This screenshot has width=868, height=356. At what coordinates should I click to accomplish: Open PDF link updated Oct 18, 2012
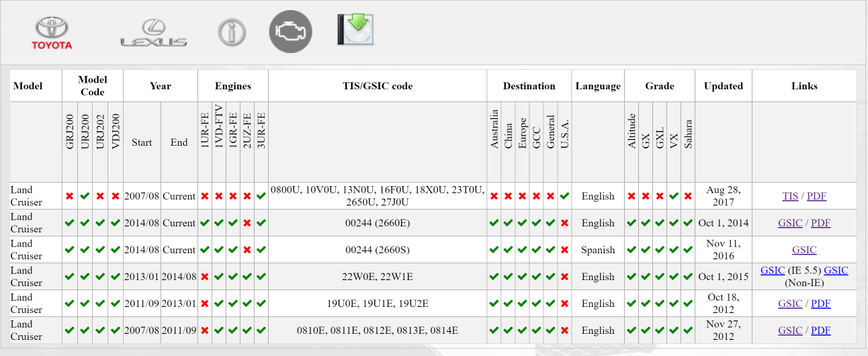point(820,304)
